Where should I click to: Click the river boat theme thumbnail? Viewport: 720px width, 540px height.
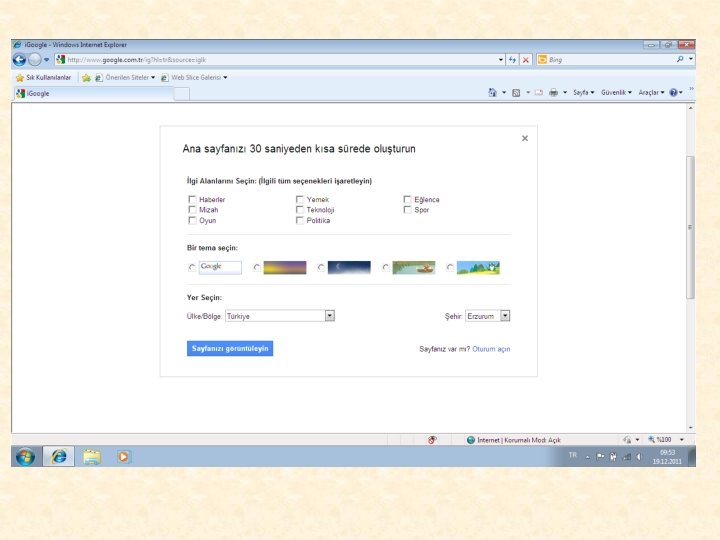click(414, 267)
